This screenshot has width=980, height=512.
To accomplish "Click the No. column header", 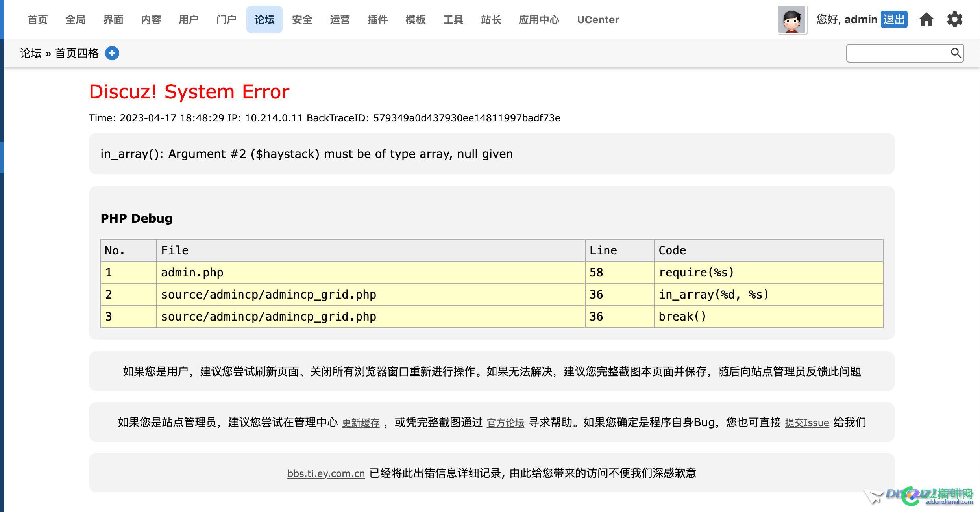I will coord(129,250).
